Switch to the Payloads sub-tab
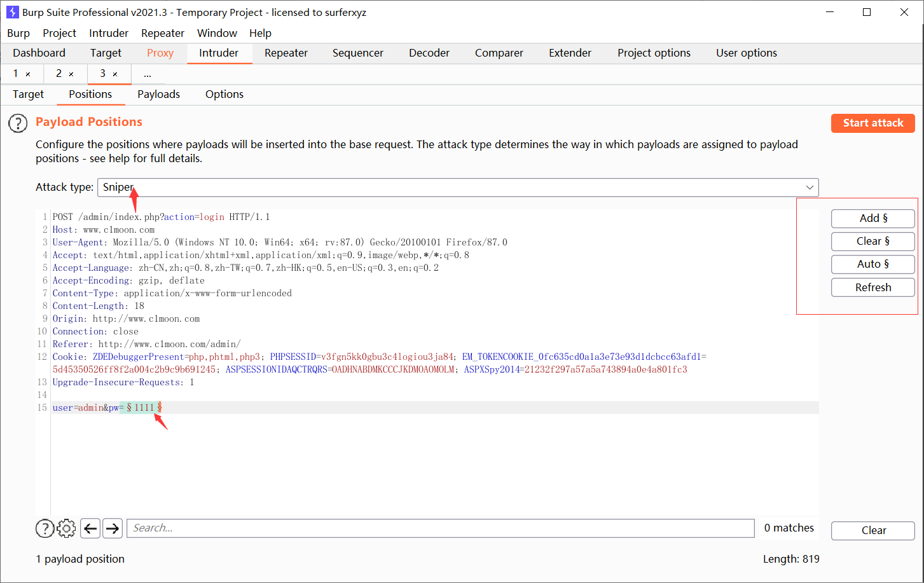924x583 pixels. [159, 94]
